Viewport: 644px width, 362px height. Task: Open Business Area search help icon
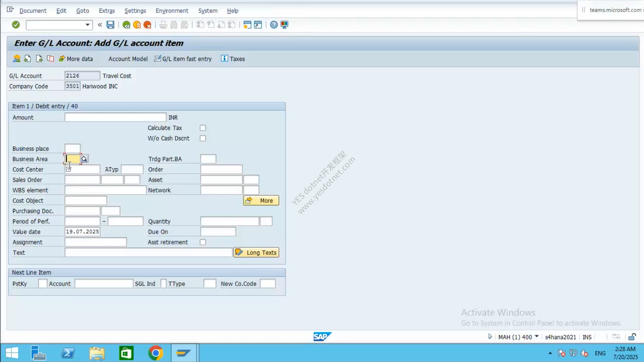coord(84,159)
